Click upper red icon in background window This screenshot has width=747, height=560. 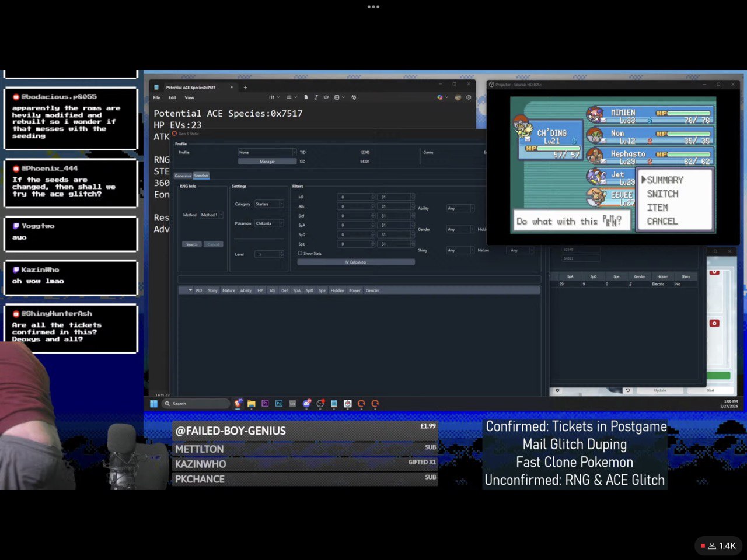pyautogui.click(x=714, y=272)
